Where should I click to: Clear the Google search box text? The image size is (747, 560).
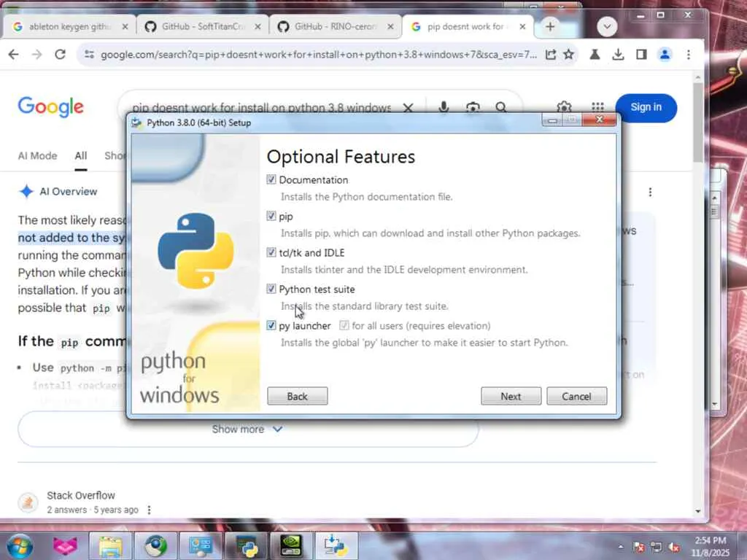point(409,108)
